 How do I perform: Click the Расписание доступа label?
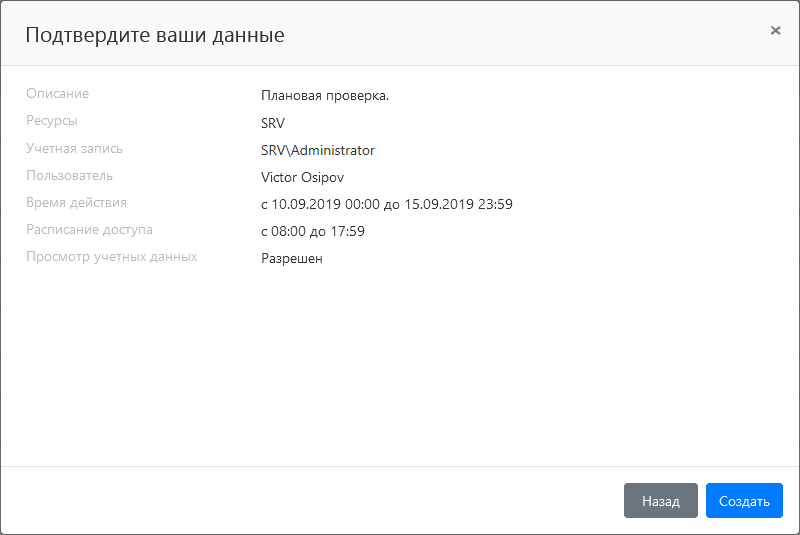coord(89,229)
